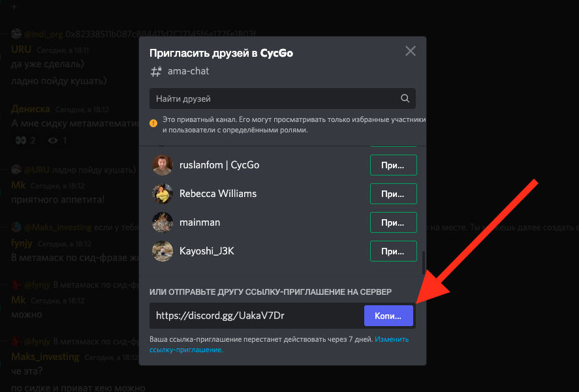Click the single eye reaction
579x392 pixels.
[57, 140]
